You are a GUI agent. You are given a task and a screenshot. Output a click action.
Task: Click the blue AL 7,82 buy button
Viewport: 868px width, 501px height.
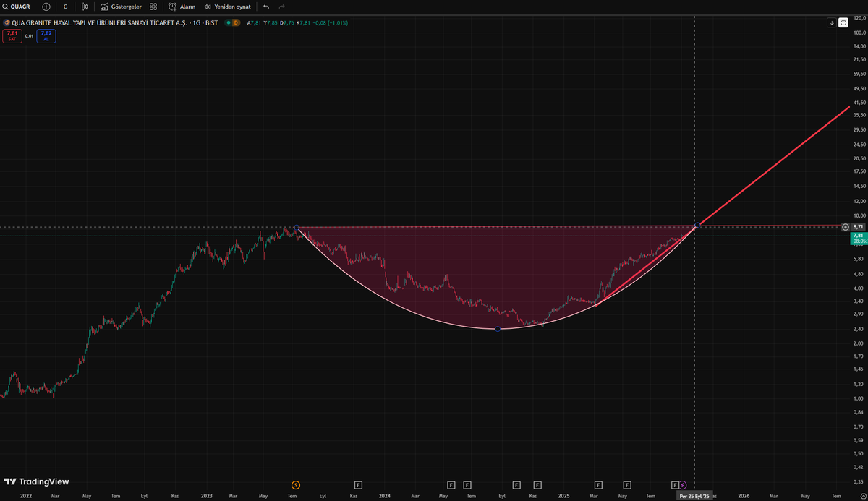(46, 35)
